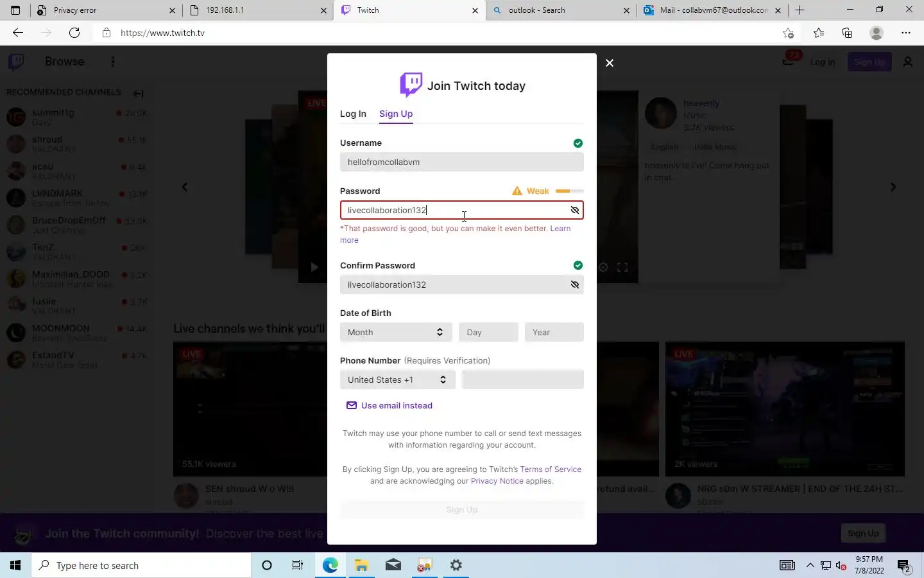Click the Username input field

[x=462, y=162]
